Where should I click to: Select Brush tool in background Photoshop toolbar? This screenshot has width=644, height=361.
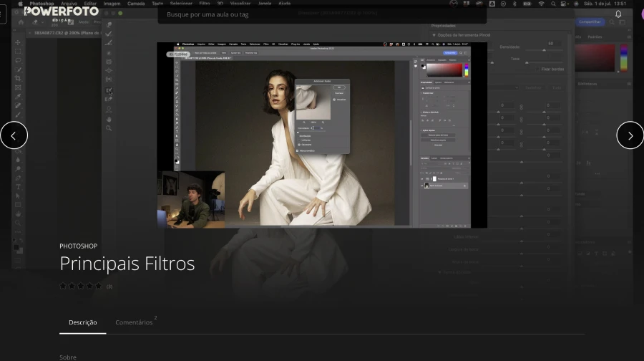pyautogui.click(x=18, y=115)
